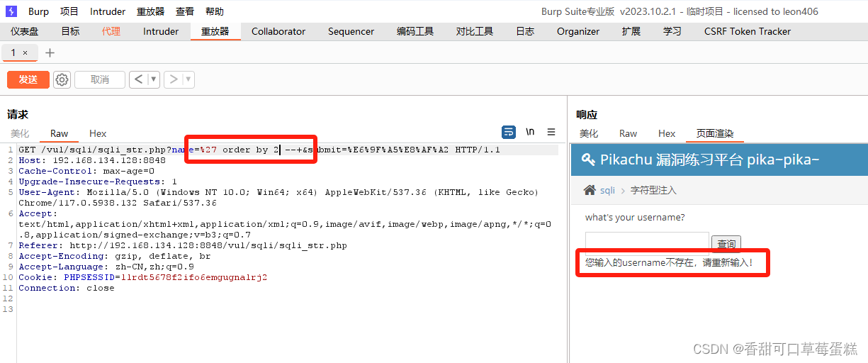The image size is (868, 363).
Task: Click the 查询 query button in the rendered page
Action: coord(726,243)
